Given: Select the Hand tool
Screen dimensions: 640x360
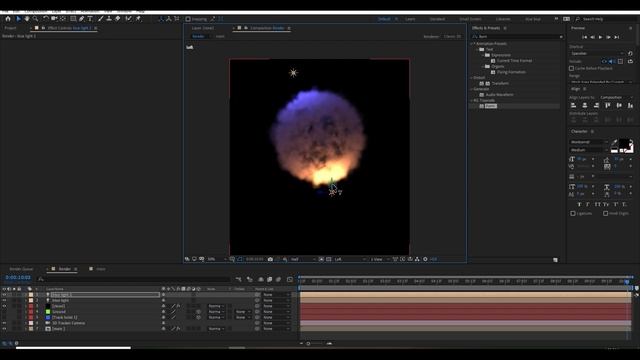Looking at the screenshot, I should click(27, 19).
